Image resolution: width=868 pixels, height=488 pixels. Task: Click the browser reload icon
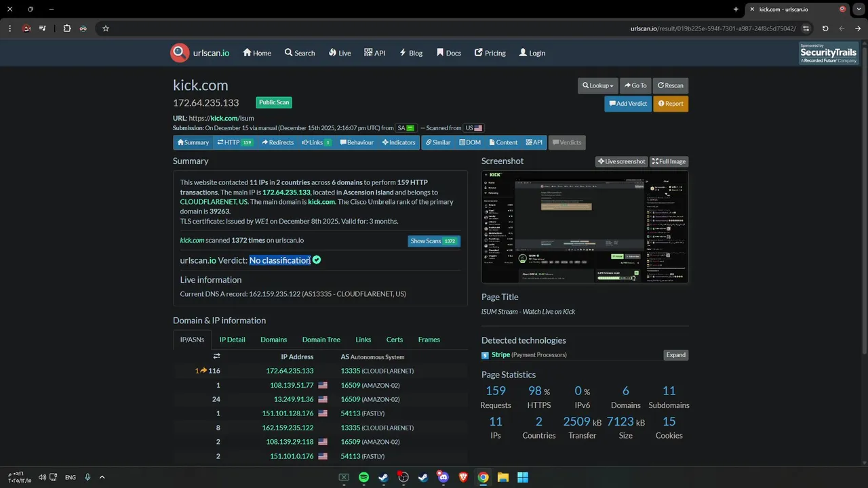(x=825, y=28)
